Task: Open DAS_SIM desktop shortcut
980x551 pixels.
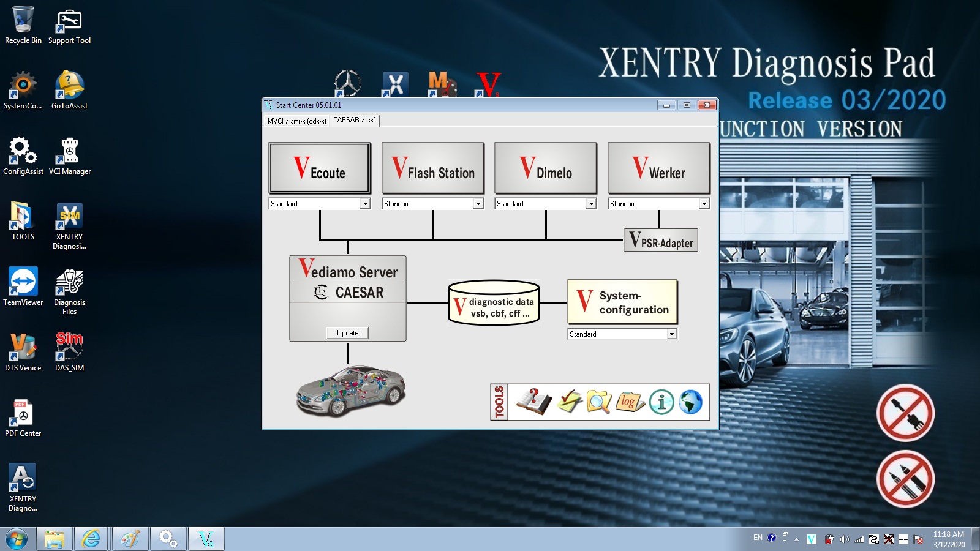Action: pyautogui.click(x=69, y=352)
